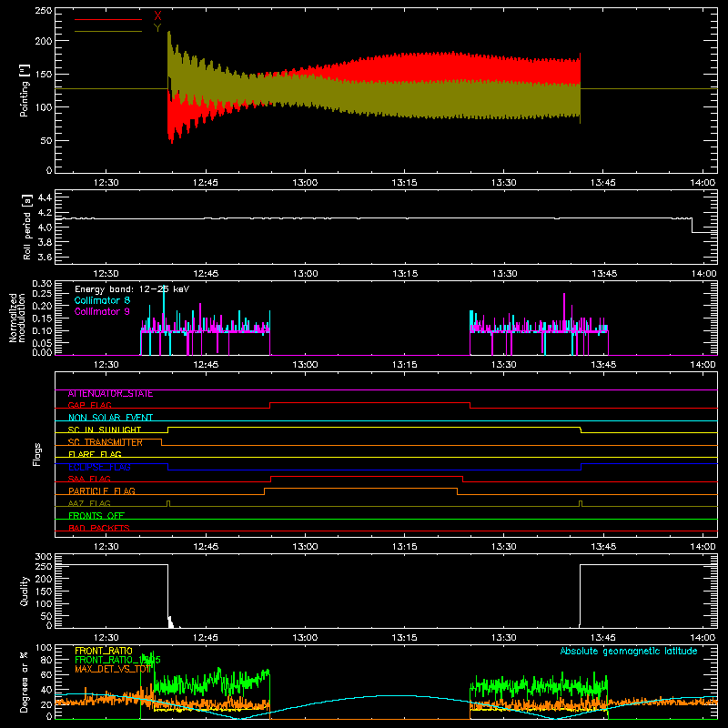The image size is (728, 728).
Task: Select the olive 'Y' legend label
Action: [157, 28]
